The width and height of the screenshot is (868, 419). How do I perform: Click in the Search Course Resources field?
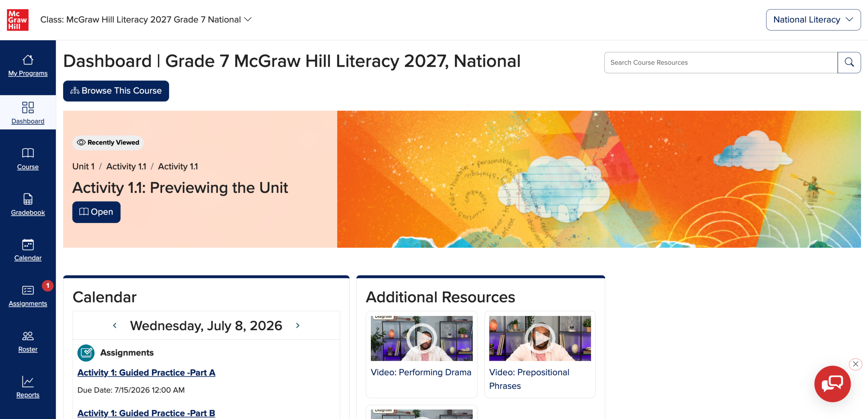[x=721, y=62]
